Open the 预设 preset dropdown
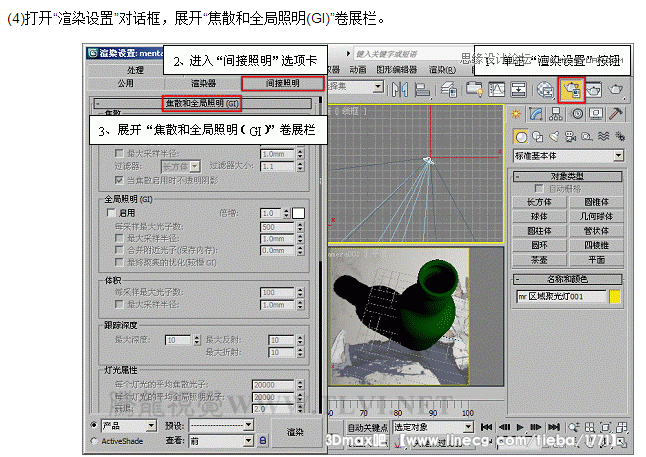The height and width of the screenshot is (457, 646). (x=221, y=425)
